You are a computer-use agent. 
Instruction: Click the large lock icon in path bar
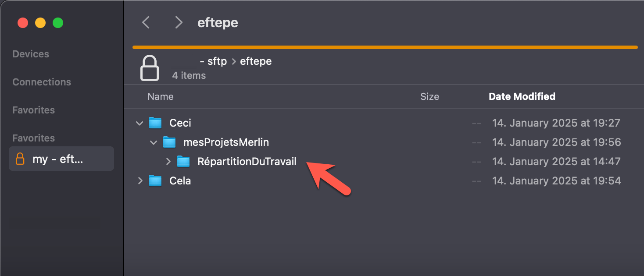coord(150,67)
